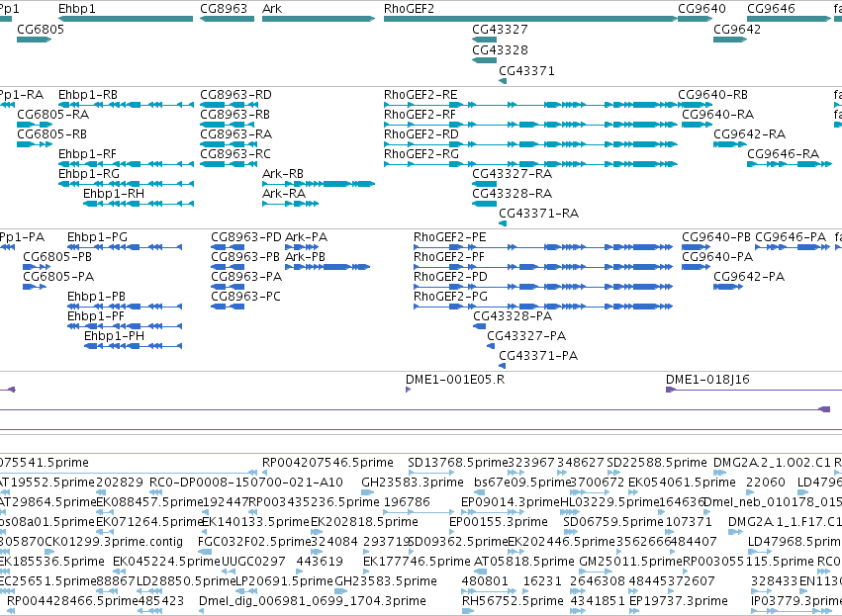Click the CG43328 gene label

coord(500,49)
